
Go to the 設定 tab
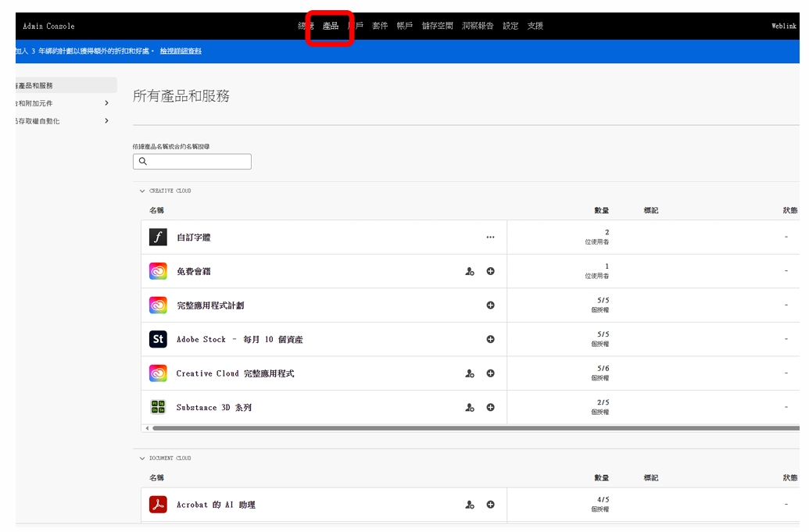coord(510,26)
